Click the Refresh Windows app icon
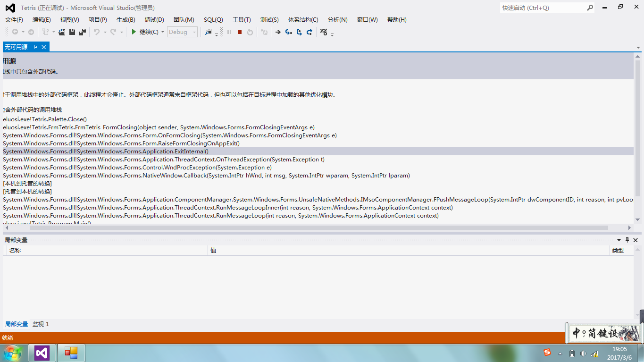 tap(264, 32)
